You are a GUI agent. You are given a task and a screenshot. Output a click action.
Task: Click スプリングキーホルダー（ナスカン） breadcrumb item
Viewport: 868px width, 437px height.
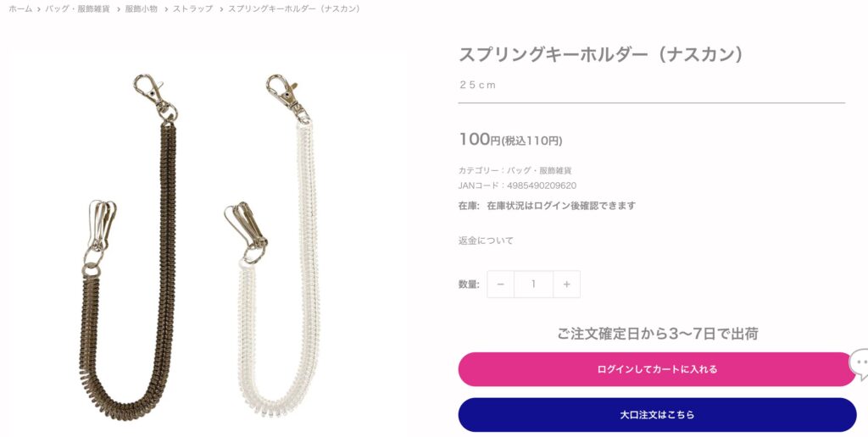[296, 8]
